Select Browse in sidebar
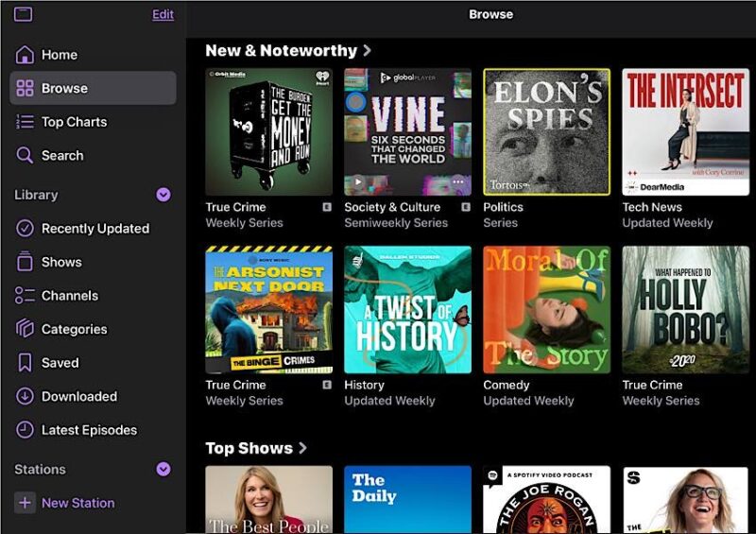Image resolution: width=756 pixels, height=534 pixels. (x=93, y=88)
